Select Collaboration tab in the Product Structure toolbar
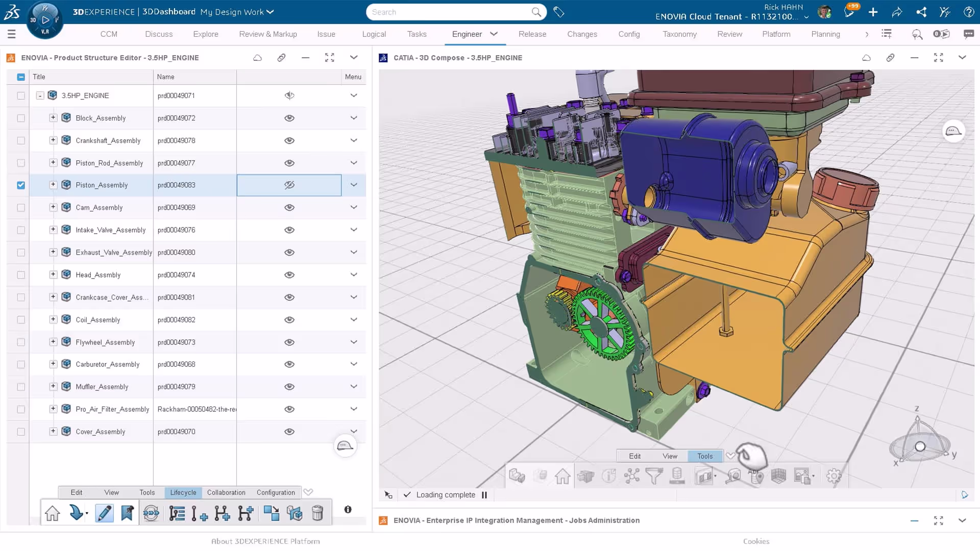This screenshot has width=980, height=551. click(x=226, y=492)
